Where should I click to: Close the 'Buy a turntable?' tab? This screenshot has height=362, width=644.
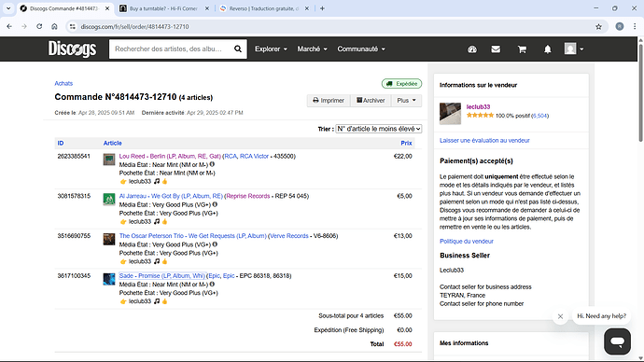click(x=206, y=8)
